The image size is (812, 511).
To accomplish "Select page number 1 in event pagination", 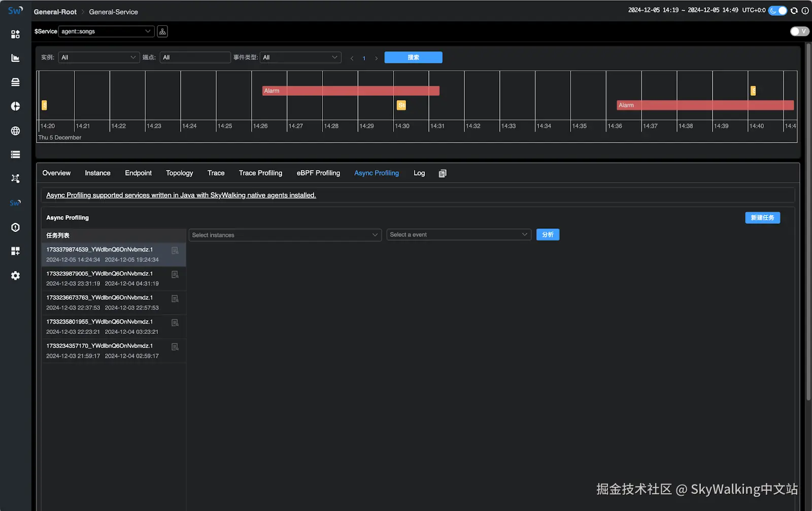I will (364, 58).
